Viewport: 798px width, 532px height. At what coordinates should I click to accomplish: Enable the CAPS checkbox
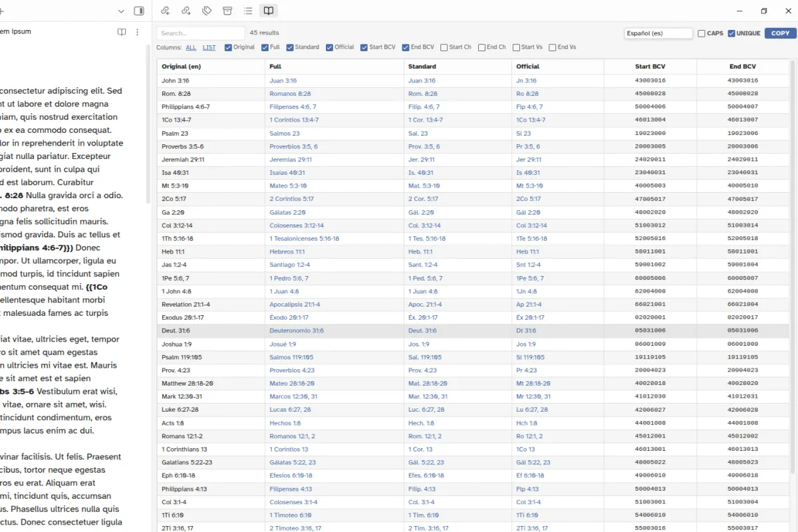(702, 33)
